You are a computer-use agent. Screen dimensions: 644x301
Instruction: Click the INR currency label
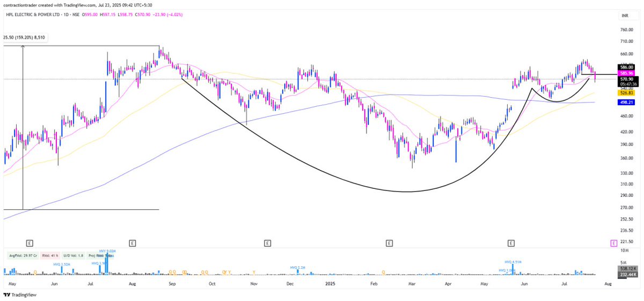pos(625,16)
